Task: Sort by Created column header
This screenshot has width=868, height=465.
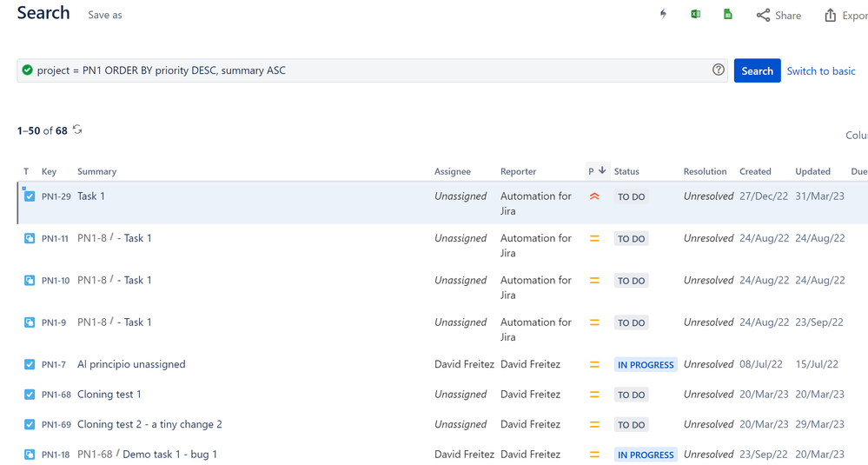Action: click(x=755, y=171)
